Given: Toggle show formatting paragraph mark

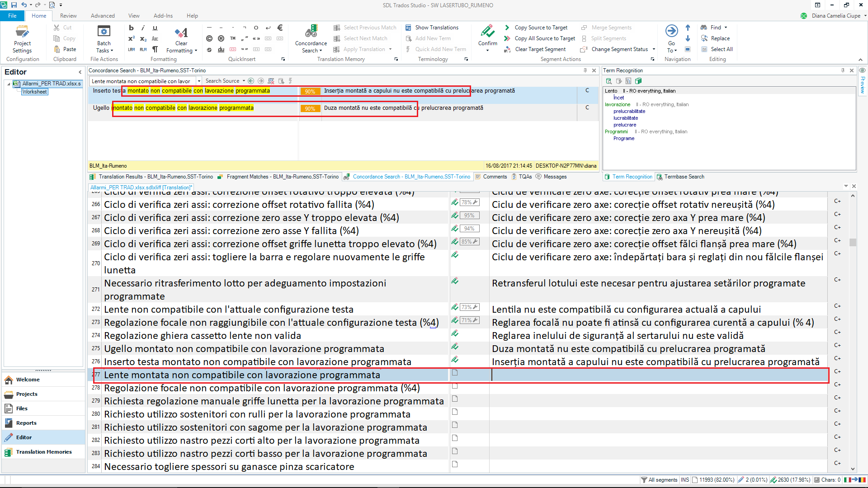Looking at the screenshot, I should tap(155, 49).
